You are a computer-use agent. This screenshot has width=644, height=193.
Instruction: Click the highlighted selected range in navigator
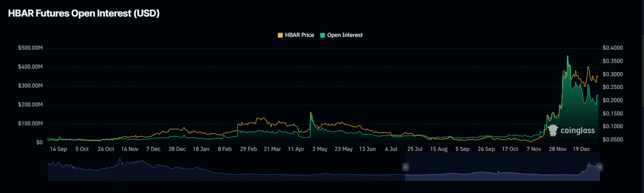click(501, 170)
